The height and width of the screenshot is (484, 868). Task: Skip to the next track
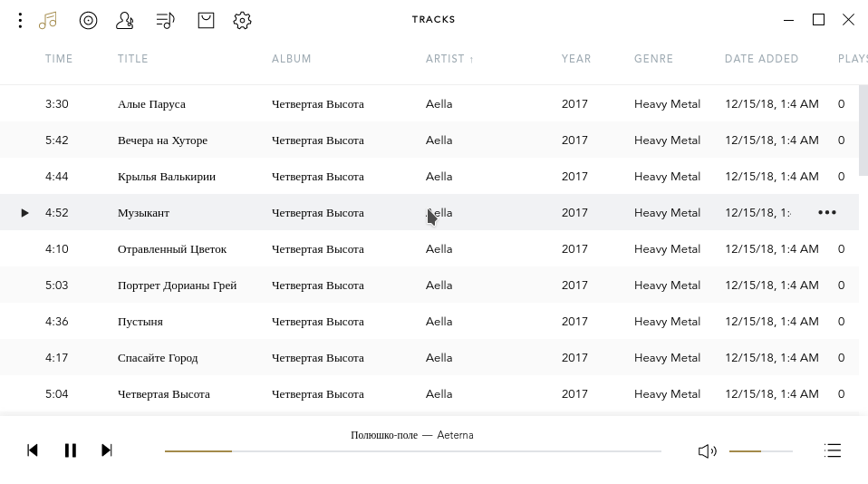point(107,450)
